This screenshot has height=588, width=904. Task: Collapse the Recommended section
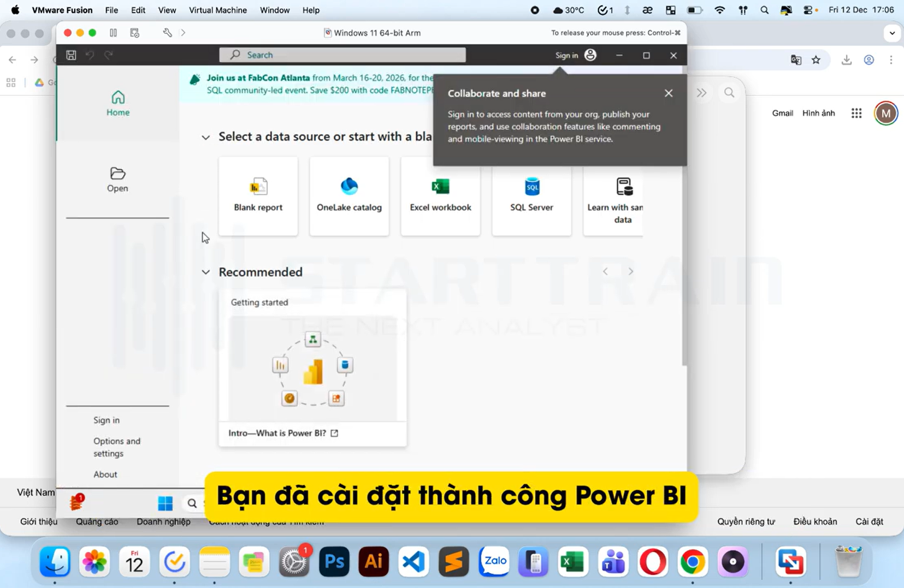[206, 272]
